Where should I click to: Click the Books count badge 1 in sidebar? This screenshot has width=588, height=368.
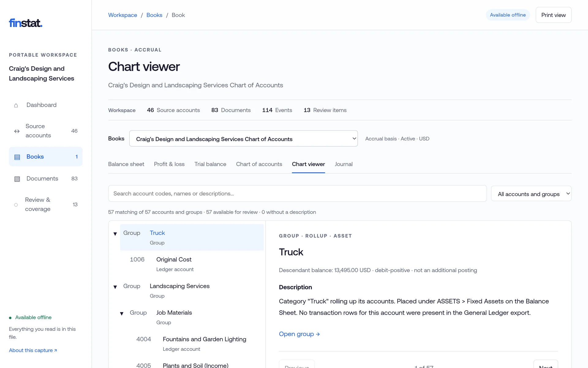point(77,157)
